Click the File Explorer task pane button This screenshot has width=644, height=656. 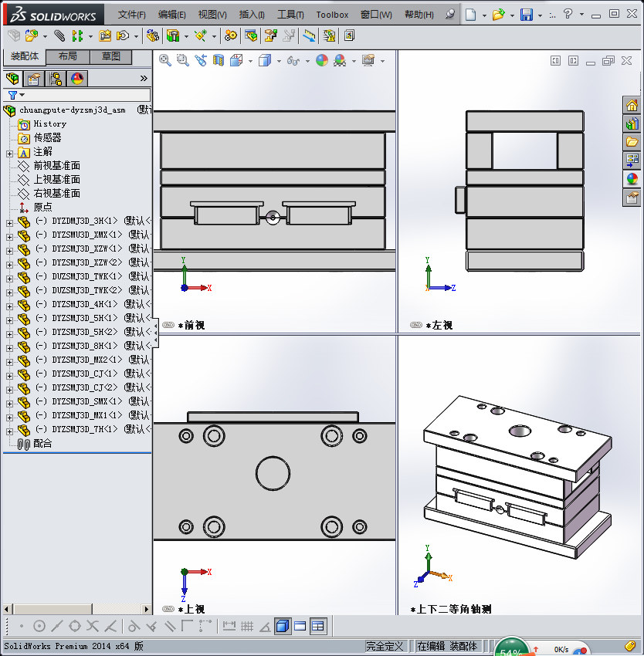click(x=632, y=142)
